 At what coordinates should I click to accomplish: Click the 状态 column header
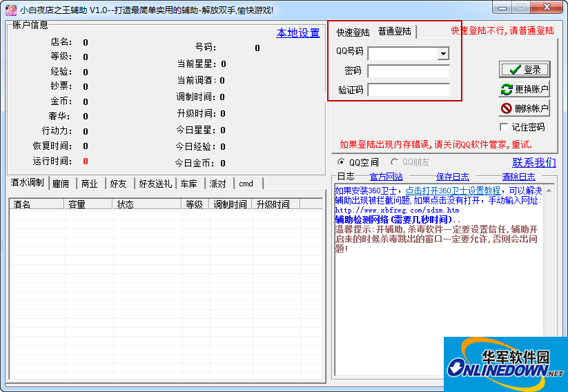(147, 204)
